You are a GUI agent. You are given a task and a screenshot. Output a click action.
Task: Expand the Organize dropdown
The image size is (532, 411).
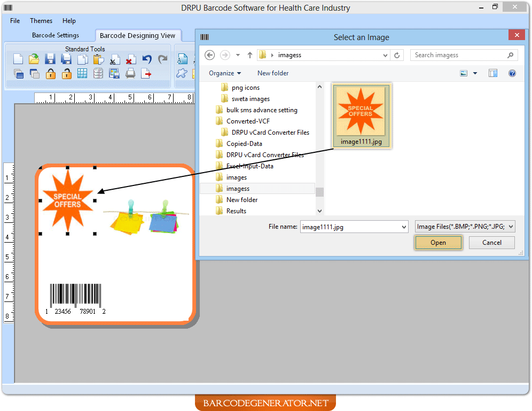[224, 73]
